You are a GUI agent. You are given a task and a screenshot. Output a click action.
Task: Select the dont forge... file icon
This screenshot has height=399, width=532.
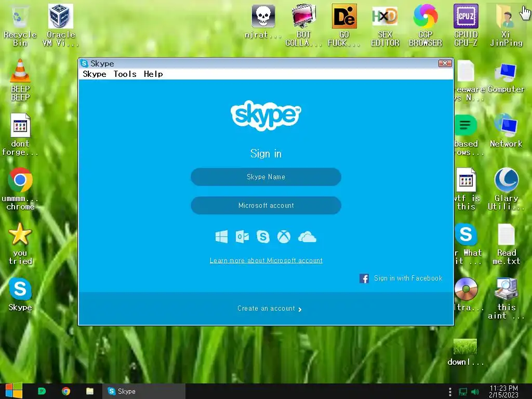click(x=20, y=135)
